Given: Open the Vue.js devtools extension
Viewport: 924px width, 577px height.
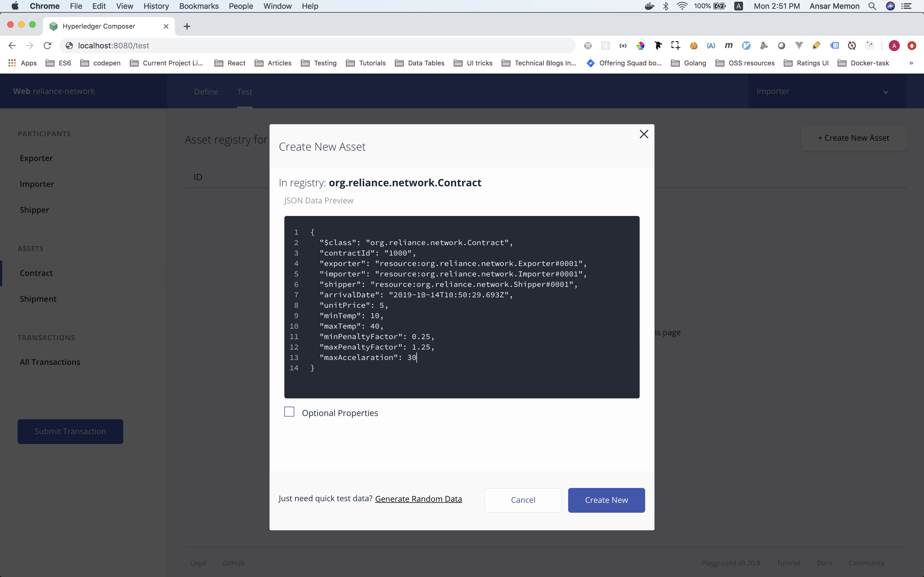Looking at the screenshot, I should coord(799,45).
